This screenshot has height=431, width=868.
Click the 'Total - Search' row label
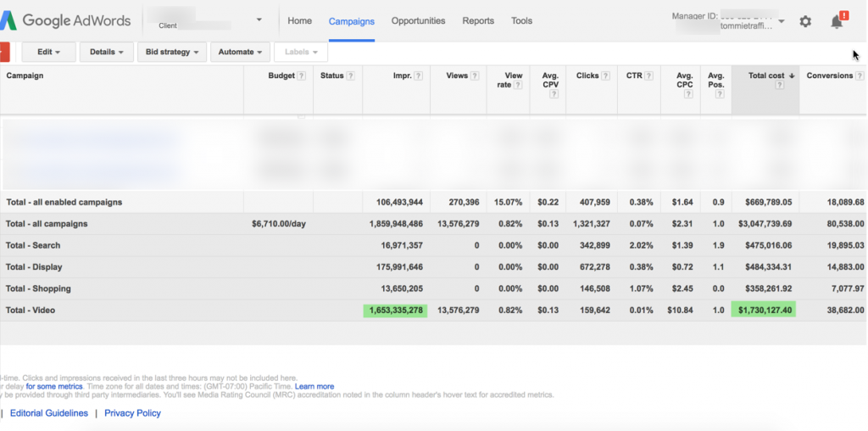click(33, 245)
